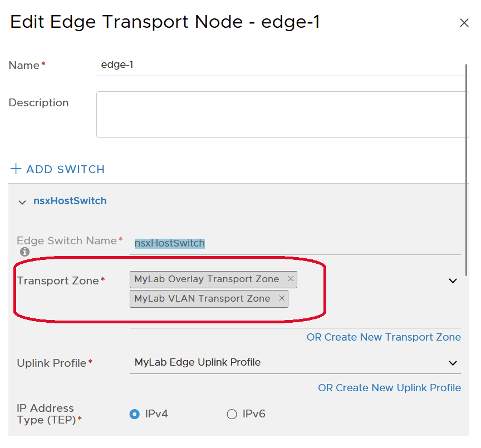This screenshot has width=481, height=448.
Task: Select the IPv6 radio button
Action: pyautogui.click(x=232, y=414)
